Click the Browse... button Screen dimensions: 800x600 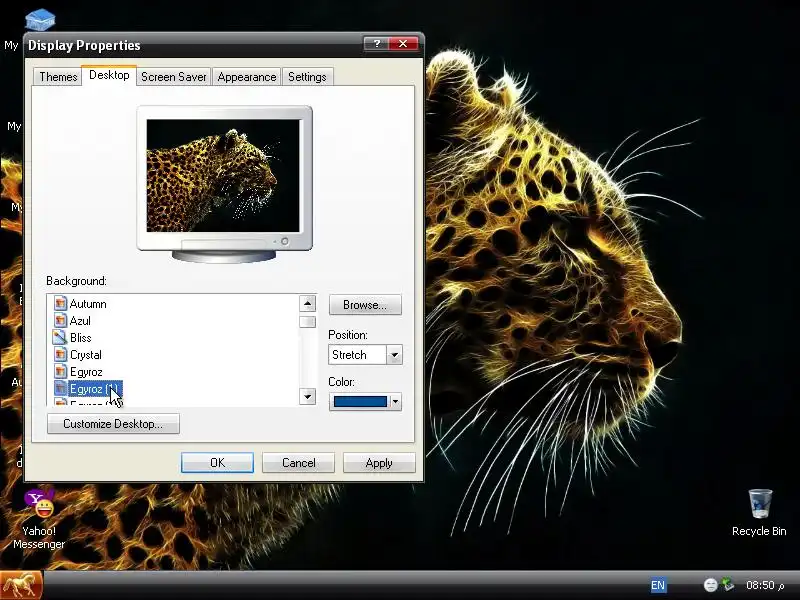pos(365,305)
